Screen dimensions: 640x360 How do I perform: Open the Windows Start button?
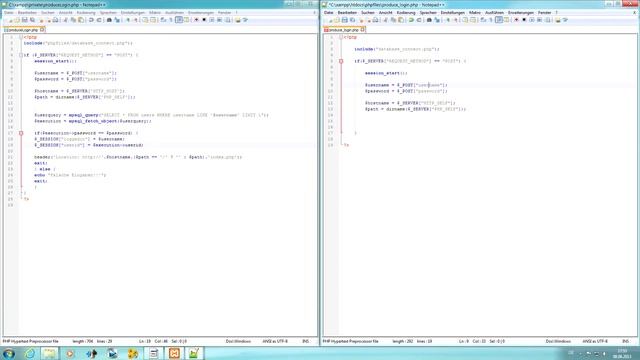pyautogui.click(x=9, y=353)
